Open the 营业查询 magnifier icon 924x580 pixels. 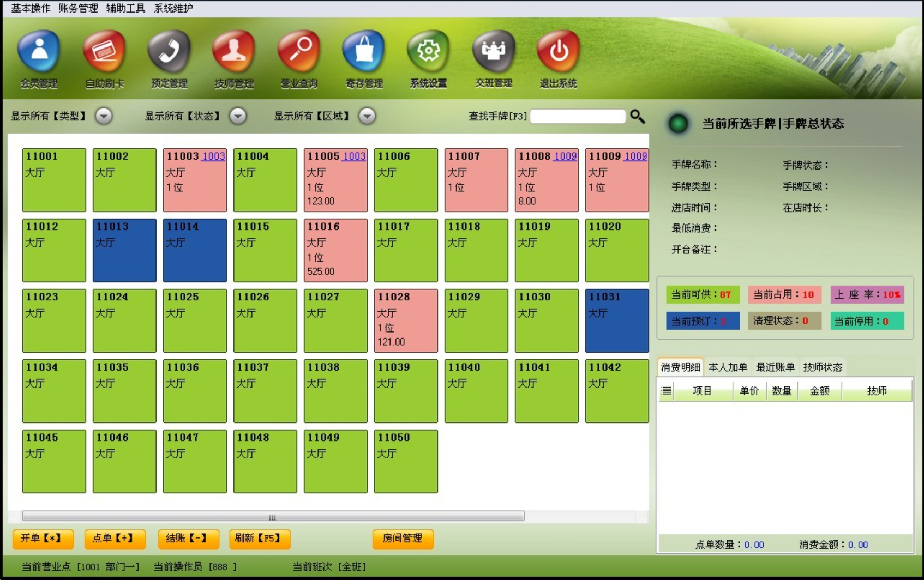(299, 52)
